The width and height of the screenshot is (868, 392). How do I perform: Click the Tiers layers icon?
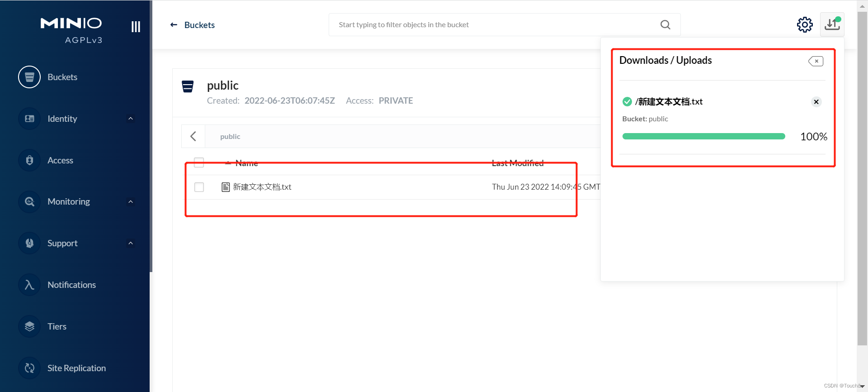(29, 326)
